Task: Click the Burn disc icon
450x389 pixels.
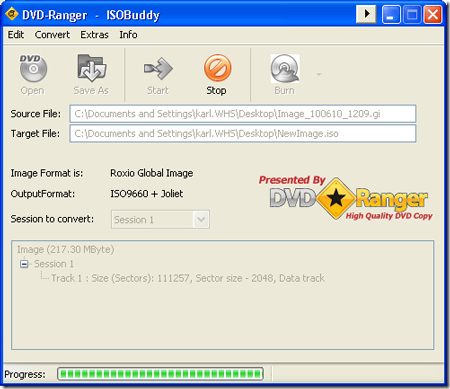Action: coord(285,69)
